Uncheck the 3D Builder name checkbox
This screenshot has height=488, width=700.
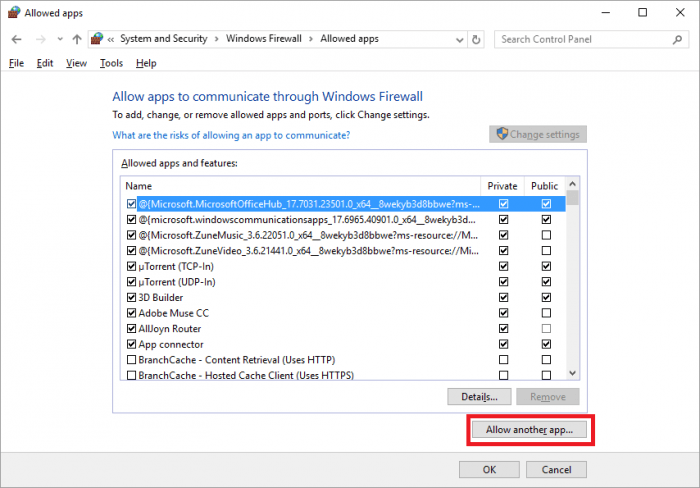click(131, 297)
